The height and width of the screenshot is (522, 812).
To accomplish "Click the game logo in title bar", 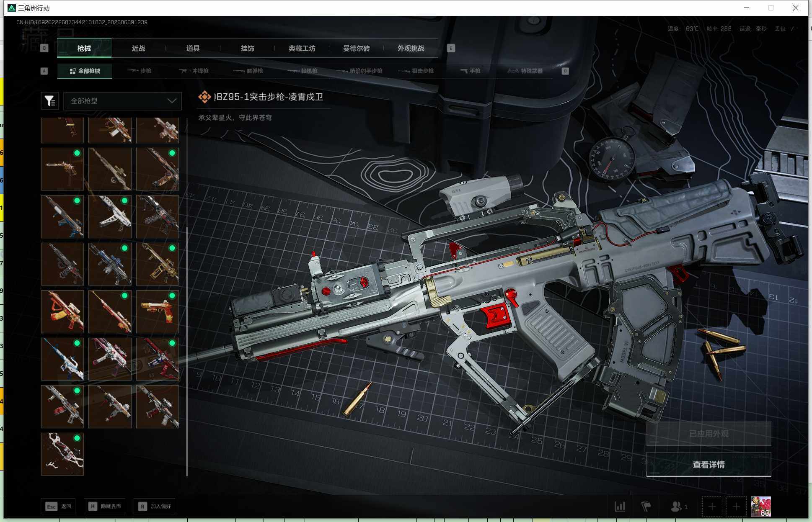I will coord(12,8).
